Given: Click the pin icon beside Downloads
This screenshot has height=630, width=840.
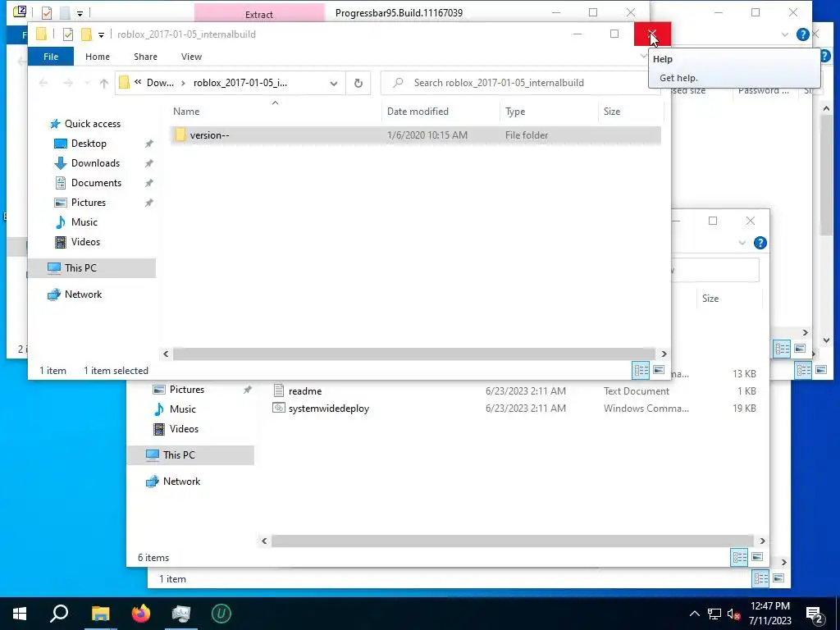Looking at the screenshot, I should (149, 163).
